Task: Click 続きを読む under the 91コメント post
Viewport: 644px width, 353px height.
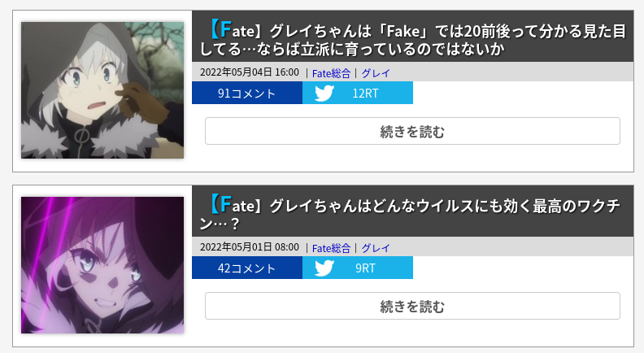Action: (412, 131)
